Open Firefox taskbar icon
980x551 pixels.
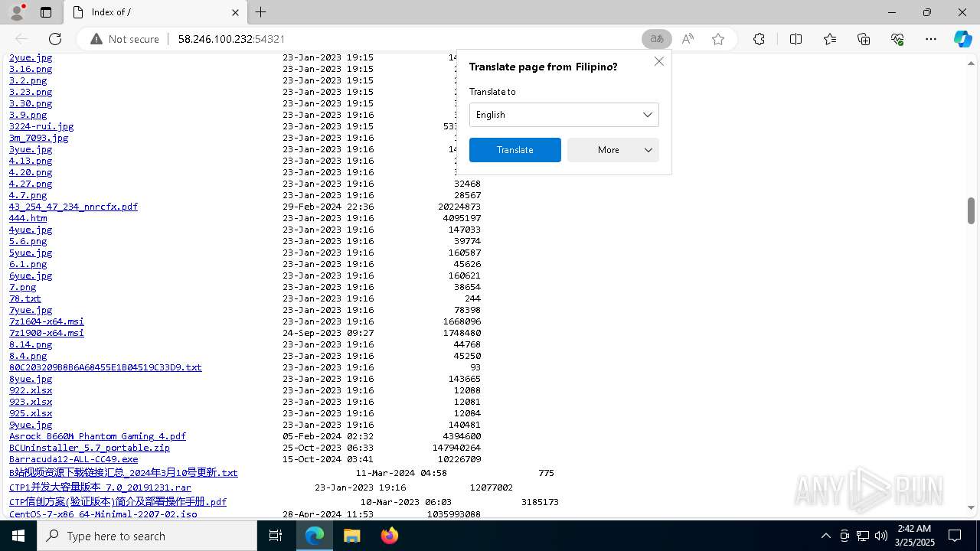point(389,536)
